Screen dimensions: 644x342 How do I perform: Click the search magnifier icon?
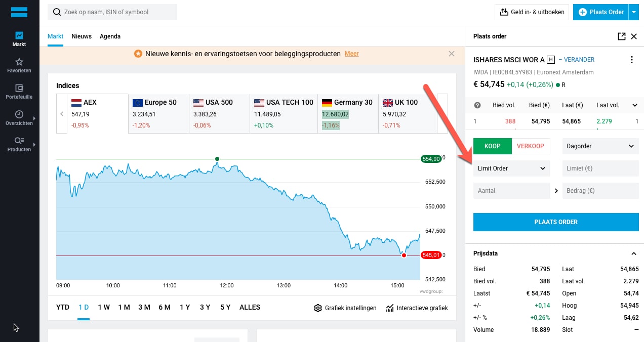point(57,12)
